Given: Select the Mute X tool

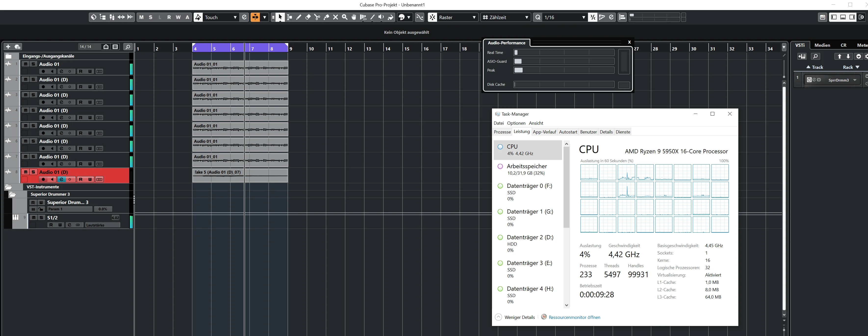Looking at the screenshot, I should click(x=336, y=17).
